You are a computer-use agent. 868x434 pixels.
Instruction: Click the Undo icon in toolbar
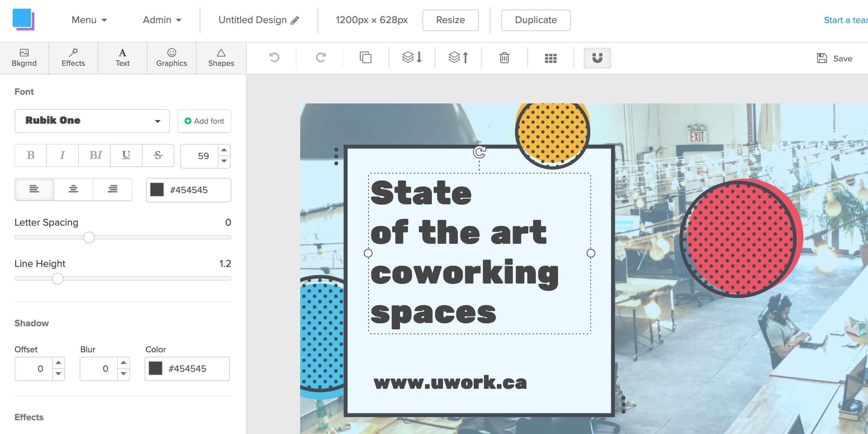click(x=274, y=58)
